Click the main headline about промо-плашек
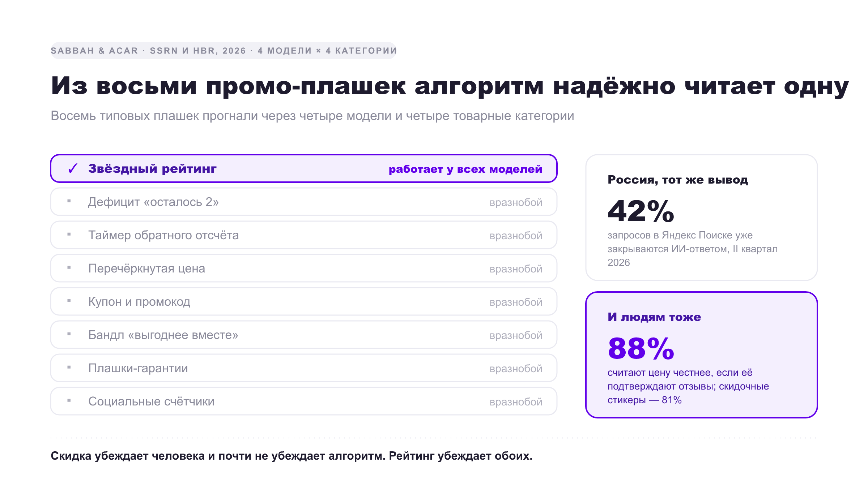 point(450,86)
